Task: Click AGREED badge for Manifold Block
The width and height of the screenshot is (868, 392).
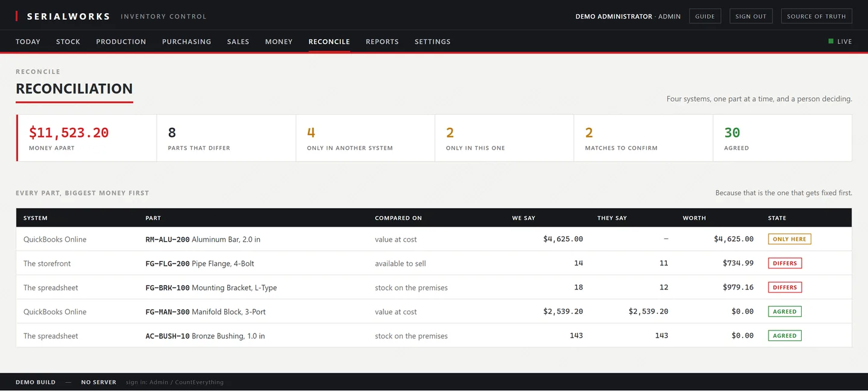Action: click(x=785, y=312)
